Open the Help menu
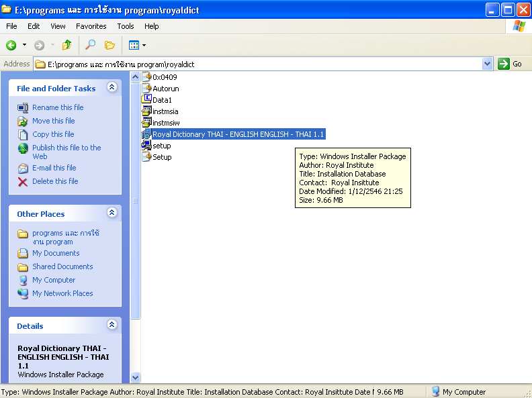 tap(152, 26)
